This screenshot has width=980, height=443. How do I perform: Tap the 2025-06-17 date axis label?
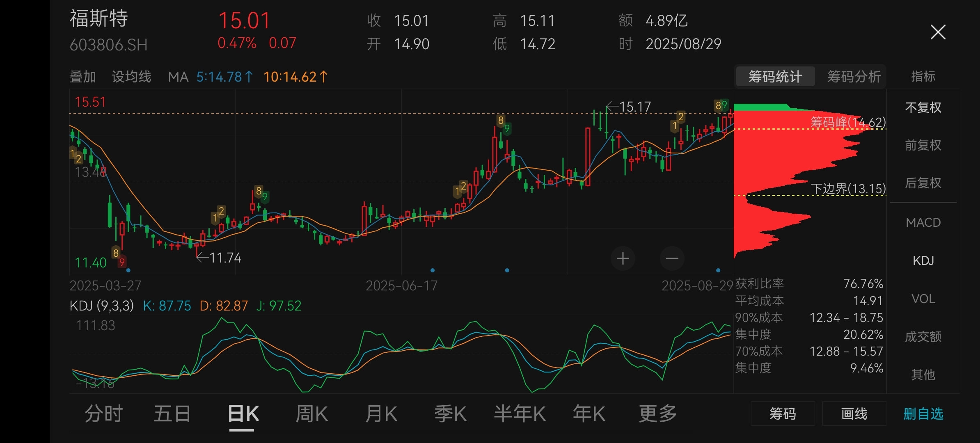pyautogui.click(x=402, y=285)
